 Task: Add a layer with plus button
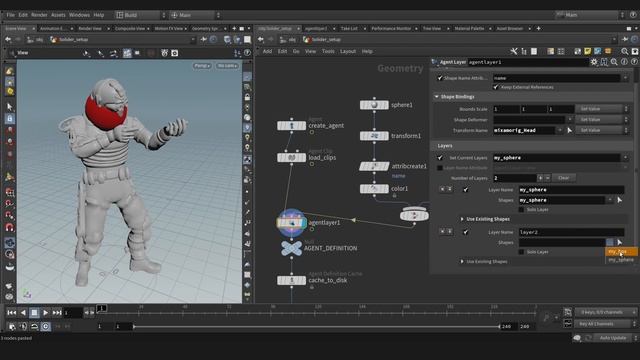540,178
